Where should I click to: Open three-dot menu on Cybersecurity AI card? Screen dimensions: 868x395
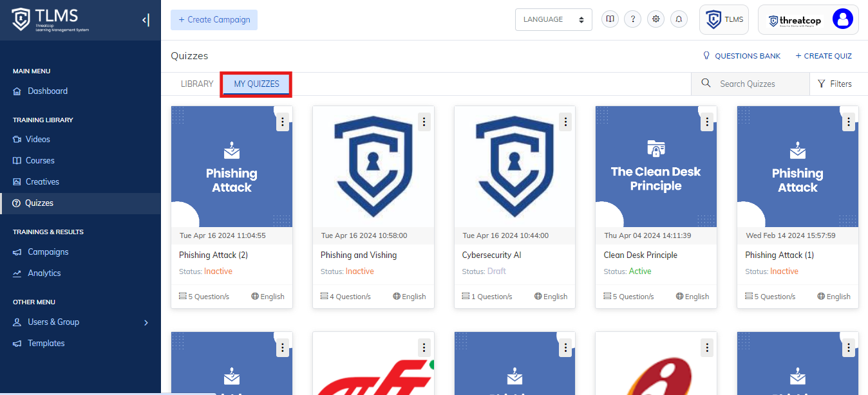565,122
